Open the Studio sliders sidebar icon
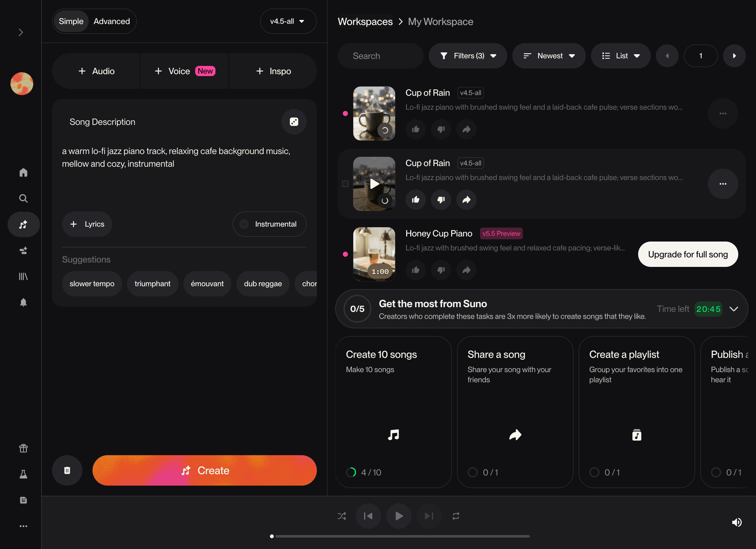The width and height of the screenshot is (756, 549). tap(23, 250)
